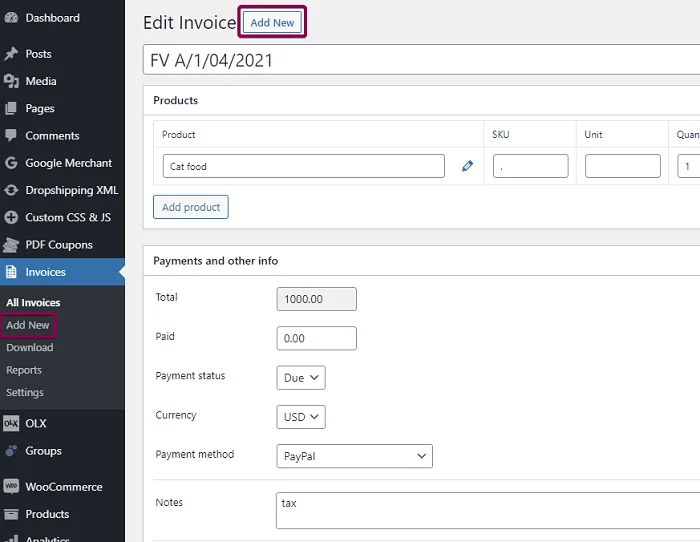Open the Payment method PayPal dropdown
The image size is (700, 542).
[x=354, y=456]
